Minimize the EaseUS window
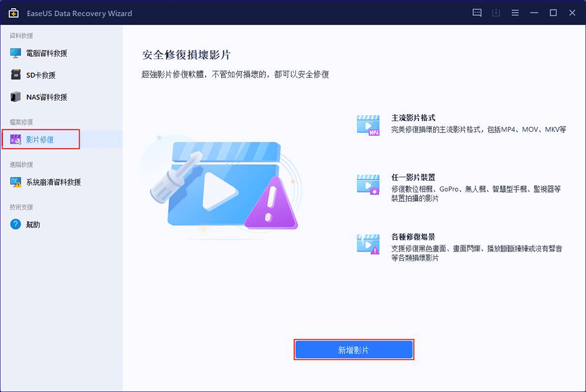The width and height of the screenshot is (586, 392). click(534, 13)
